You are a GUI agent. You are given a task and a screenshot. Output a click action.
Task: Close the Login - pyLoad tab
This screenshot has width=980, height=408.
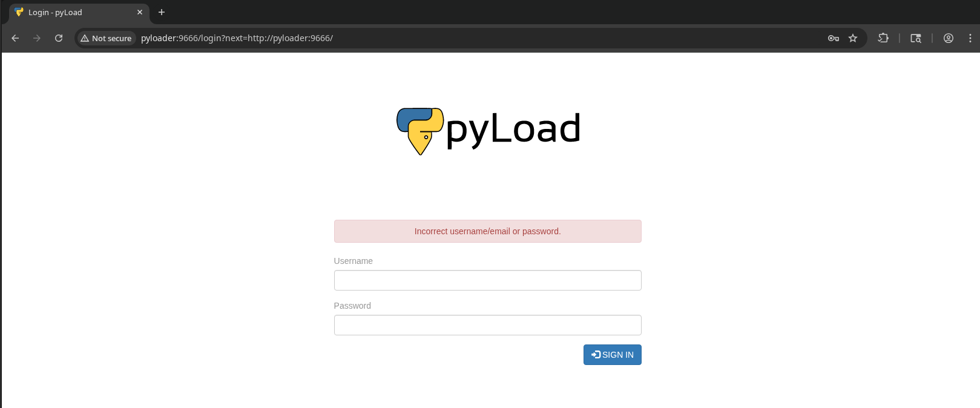pyautogui.click(x=140, y=12)
